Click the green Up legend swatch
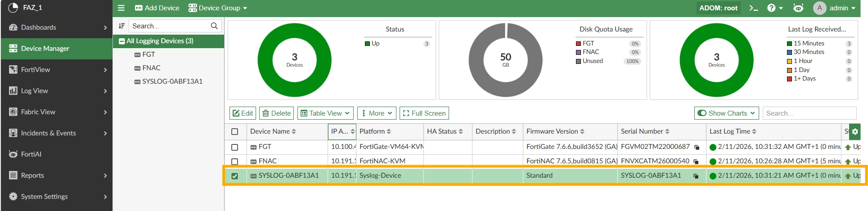Image resolution: width=868 pixels, height=211 pixels. point(367,44)
